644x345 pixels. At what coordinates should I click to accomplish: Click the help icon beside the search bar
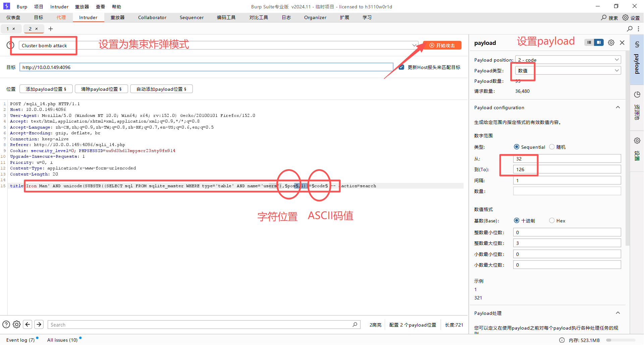click(6, 325)
